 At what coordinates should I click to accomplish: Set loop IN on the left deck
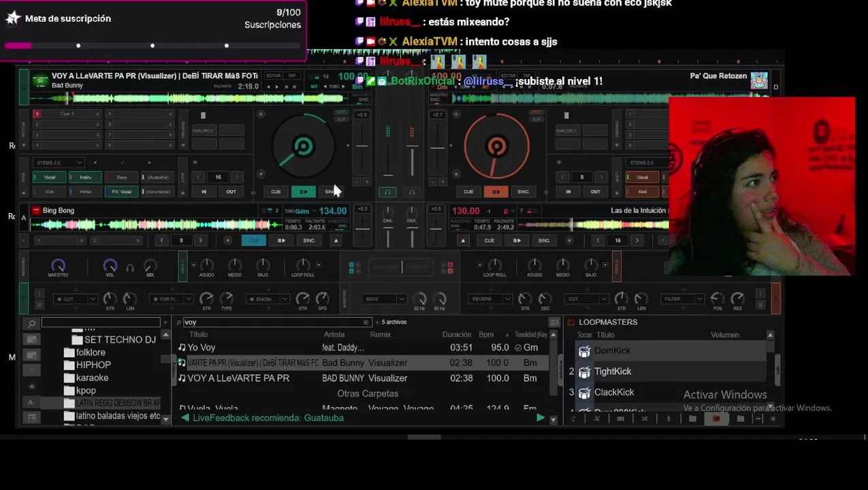tap(204, 191)
